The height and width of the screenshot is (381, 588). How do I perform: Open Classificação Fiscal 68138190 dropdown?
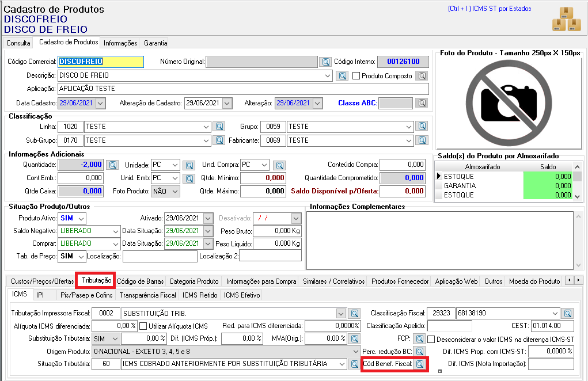555,313
